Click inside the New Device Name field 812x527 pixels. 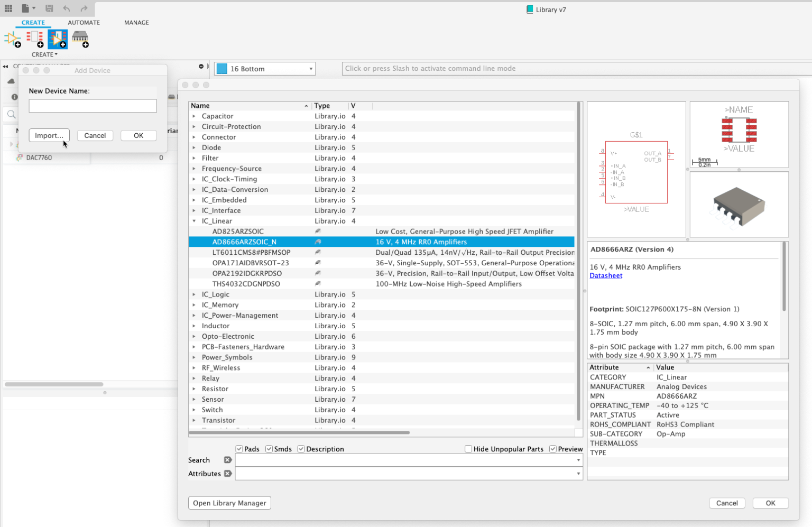[93, 105]
